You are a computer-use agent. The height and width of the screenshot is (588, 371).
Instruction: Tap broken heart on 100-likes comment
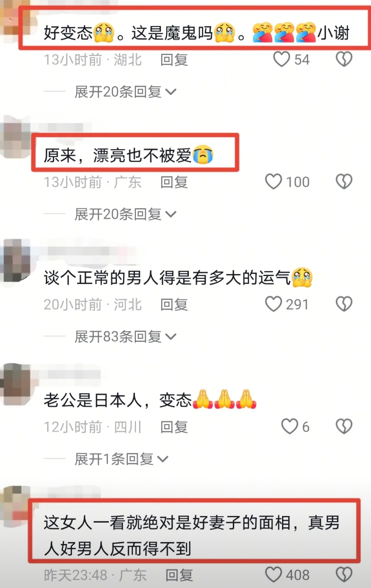click(x=344, y=182)
